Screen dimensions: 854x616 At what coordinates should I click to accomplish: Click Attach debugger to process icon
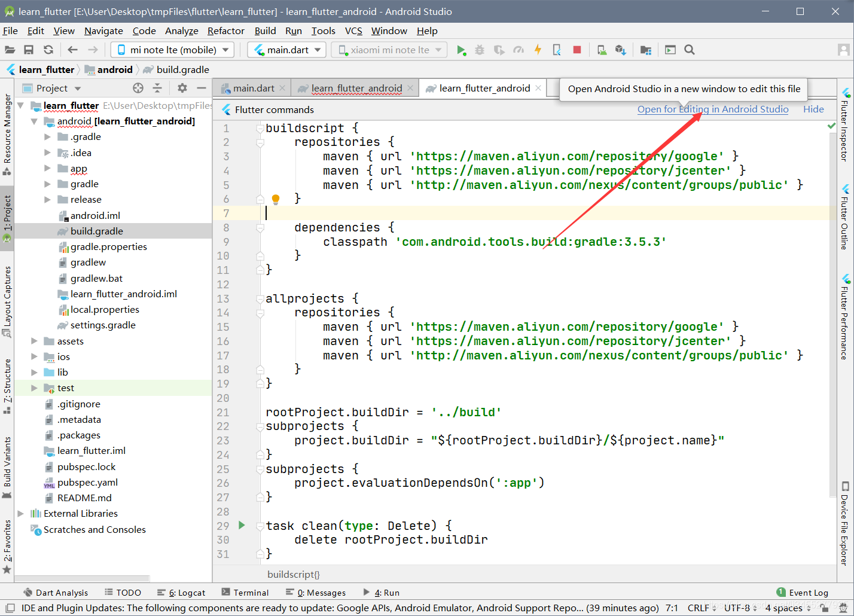[557, 50]
